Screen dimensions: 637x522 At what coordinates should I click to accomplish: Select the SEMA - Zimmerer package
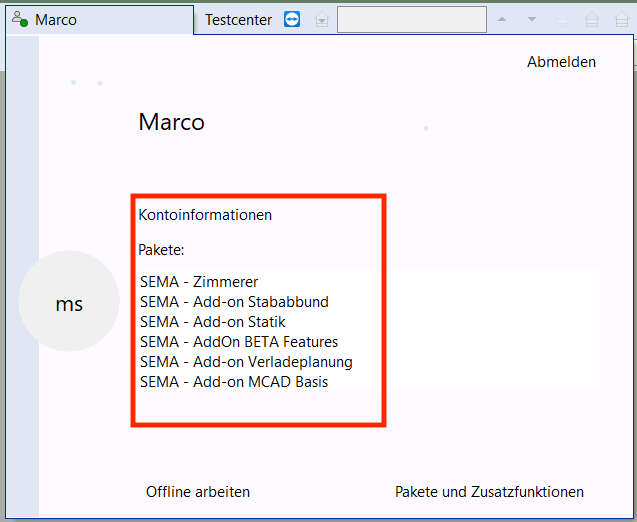tap(199, 282)
